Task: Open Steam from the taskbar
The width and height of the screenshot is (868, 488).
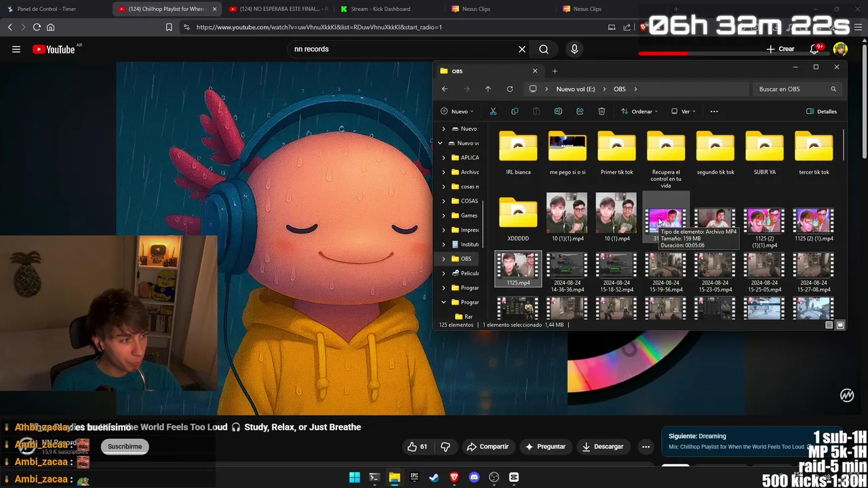Action: point(434,477)
